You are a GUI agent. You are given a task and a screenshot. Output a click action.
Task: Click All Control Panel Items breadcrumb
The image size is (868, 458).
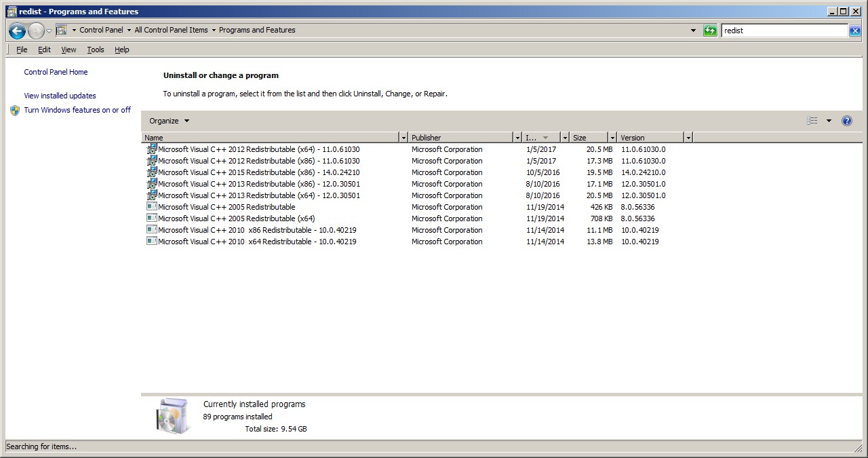171,30
